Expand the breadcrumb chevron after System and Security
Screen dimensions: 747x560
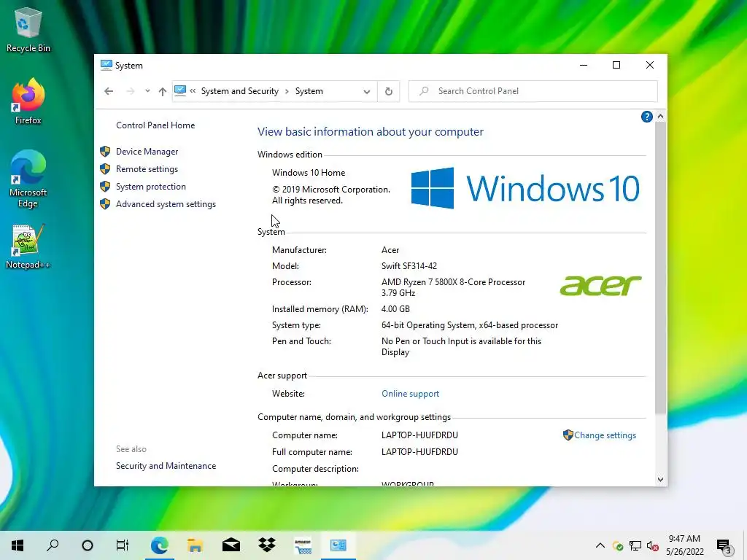click(x=287, y=91)
